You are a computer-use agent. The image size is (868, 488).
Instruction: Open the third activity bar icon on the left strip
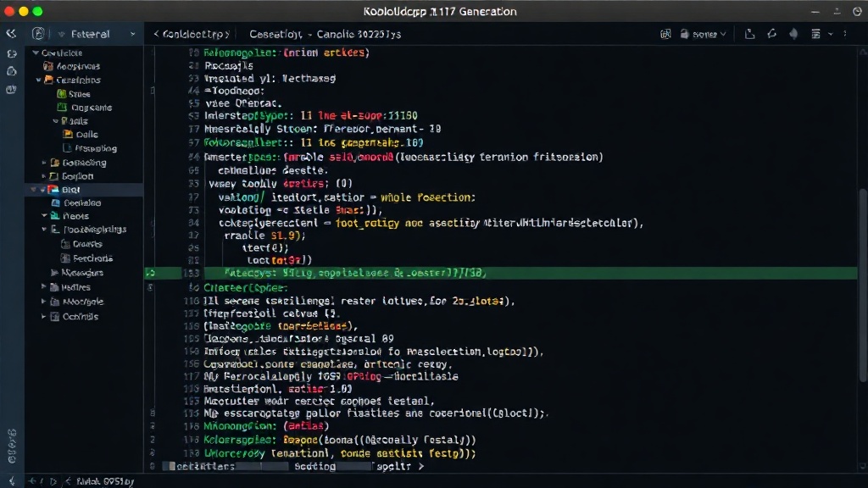pos(11,89)
